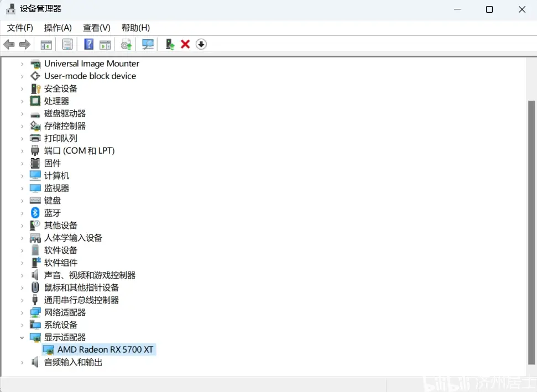Scan for hardware changes monitor icon
This screenshot has height=392, width=537.
(148, 44)
